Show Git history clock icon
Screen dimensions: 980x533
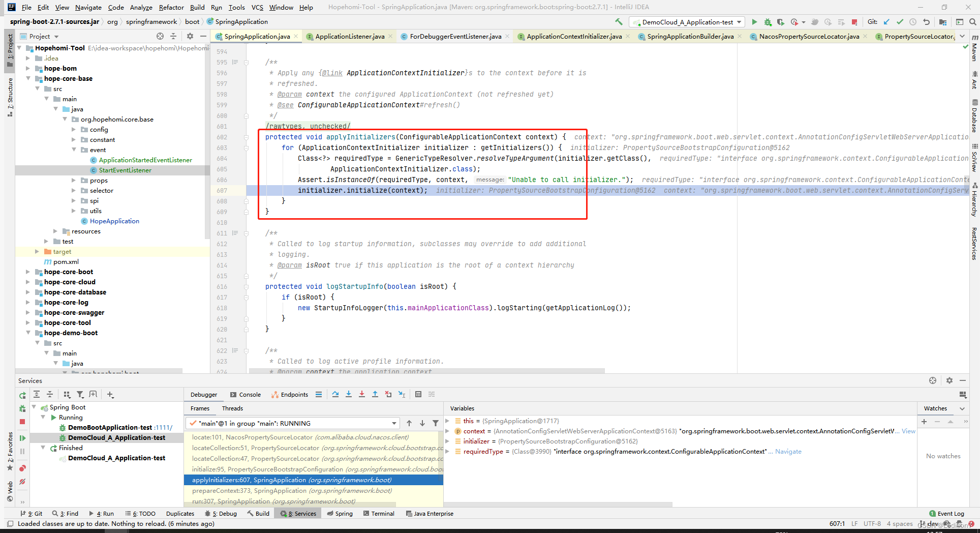pos(913,22)
